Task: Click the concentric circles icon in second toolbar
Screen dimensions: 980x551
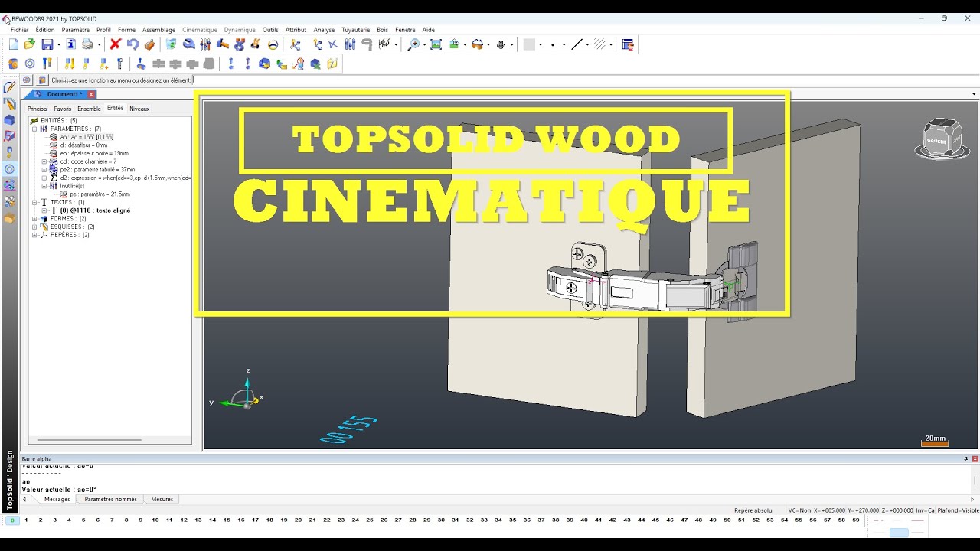Action: [x=30, y=64]
